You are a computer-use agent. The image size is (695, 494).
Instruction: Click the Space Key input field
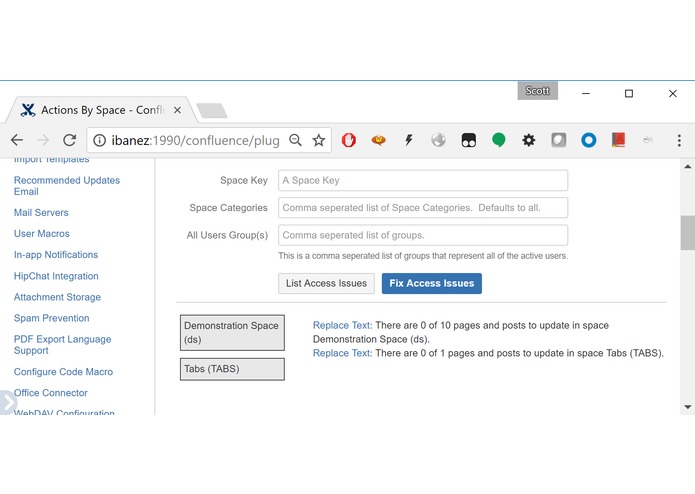click(x=423, y=180)
